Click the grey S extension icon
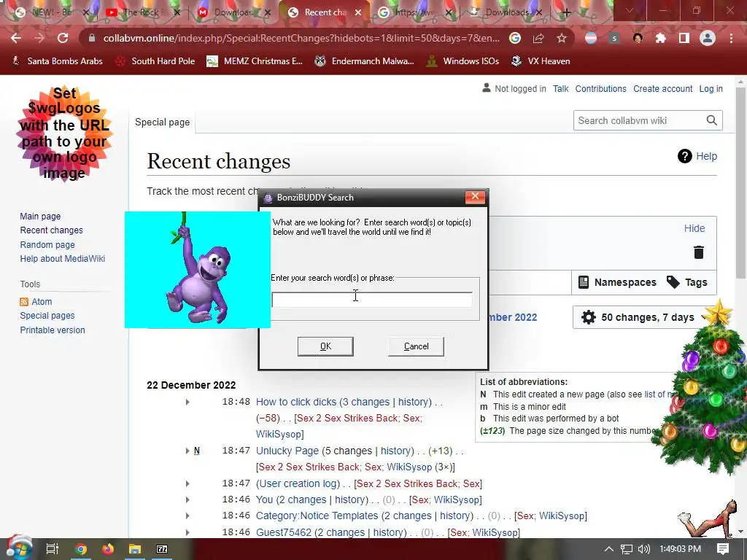 point(614,38)
